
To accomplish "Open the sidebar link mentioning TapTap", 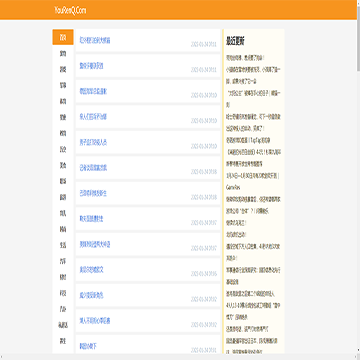I will 247,140.
